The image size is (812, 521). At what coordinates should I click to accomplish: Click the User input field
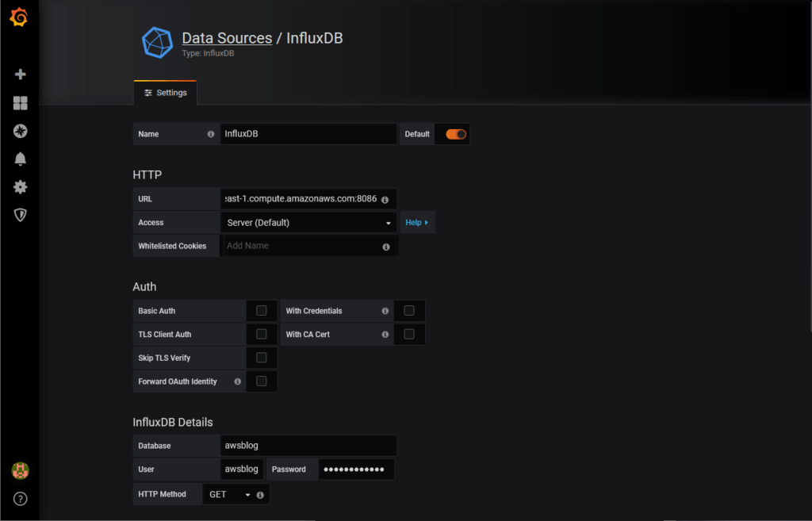coord(242,469)
